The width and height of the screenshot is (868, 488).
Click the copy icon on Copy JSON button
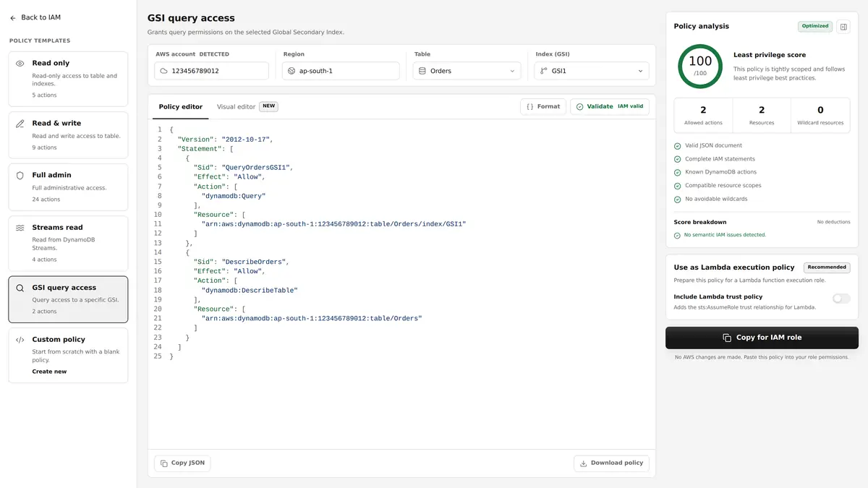(164, 463)
